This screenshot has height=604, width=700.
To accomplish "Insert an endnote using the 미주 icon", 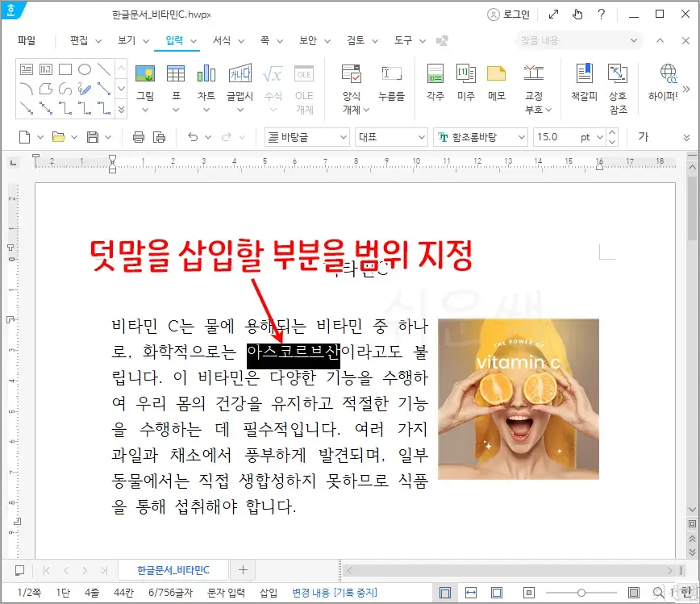I will point(466,81).
